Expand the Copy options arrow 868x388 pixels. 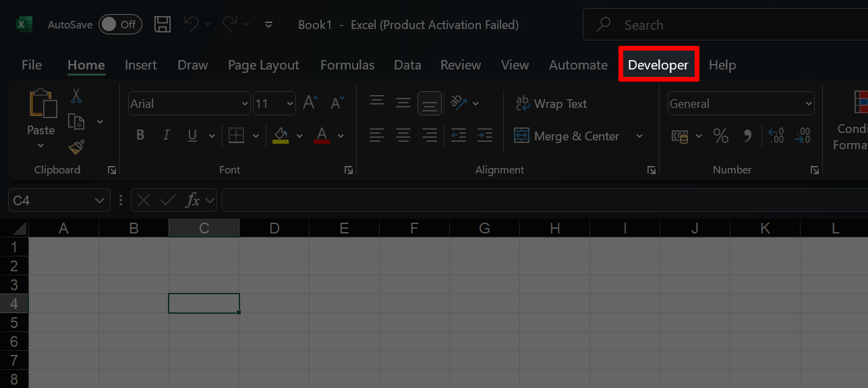(x=100, y=121)
